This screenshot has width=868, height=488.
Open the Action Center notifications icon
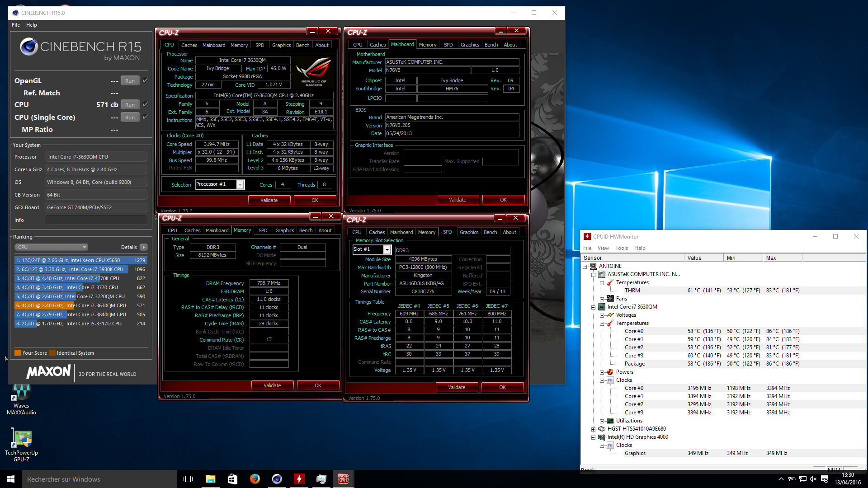pos(825,479)
